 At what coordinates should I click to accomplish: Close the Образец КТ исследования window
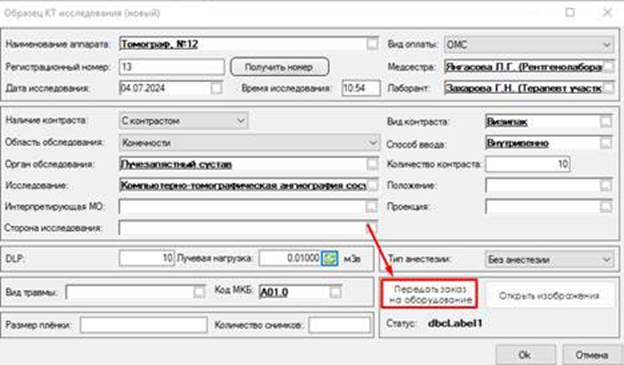(x=607, y=12)
